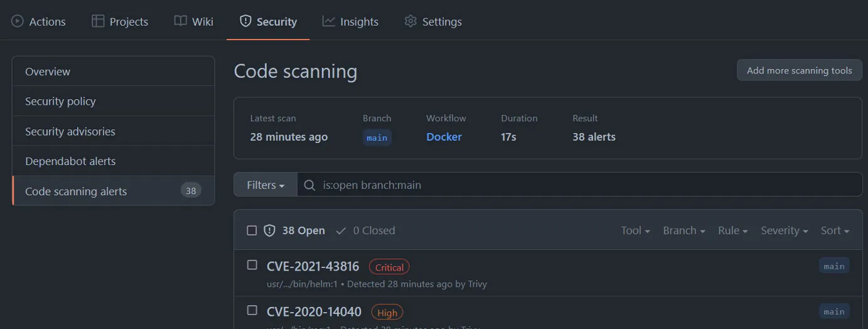Open Security policy in the sidebar

click(114, 101)
